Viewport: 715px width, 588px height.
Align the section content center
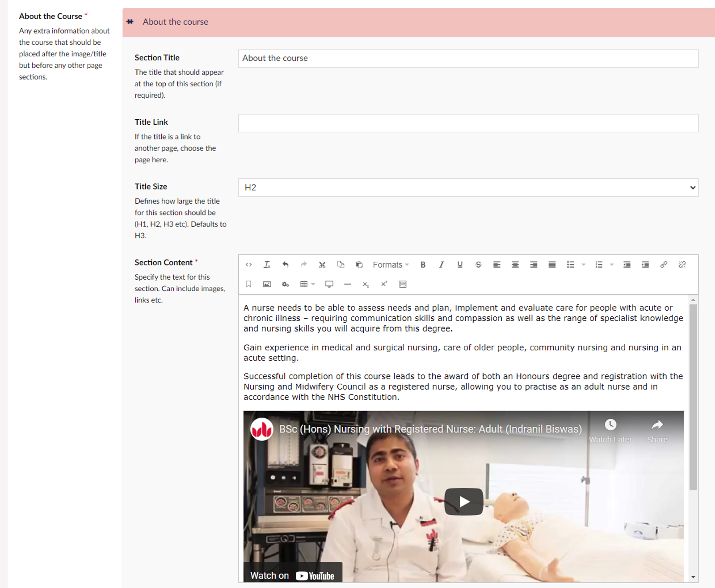(515, 265)
